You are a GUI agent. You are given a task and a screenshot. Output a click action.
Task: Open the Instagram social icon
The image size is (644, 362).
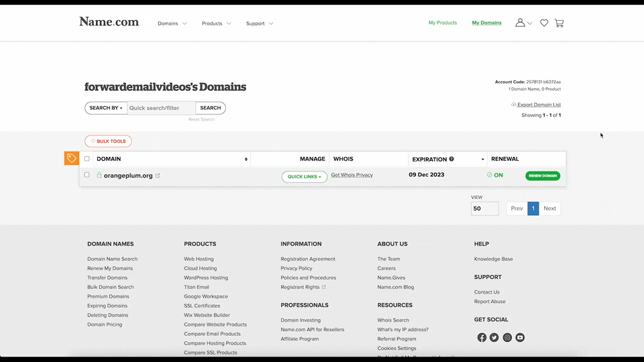507,337
